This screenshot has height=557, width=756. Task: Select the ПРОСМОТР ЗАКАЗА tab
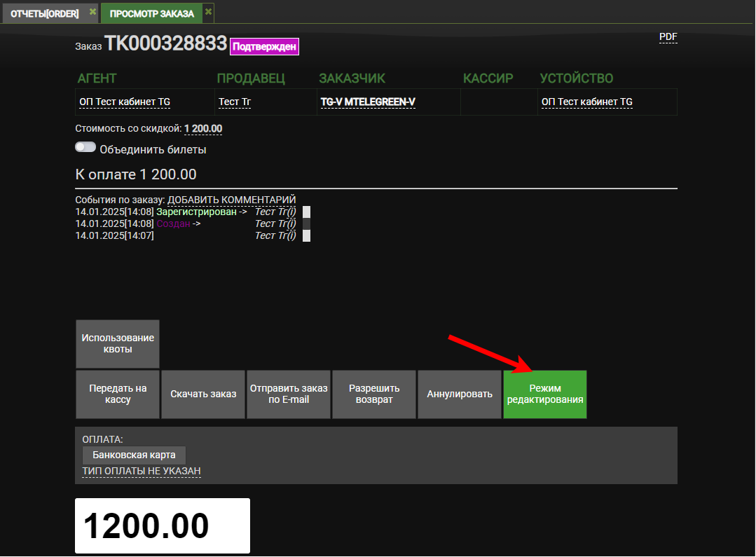[151, 13]
